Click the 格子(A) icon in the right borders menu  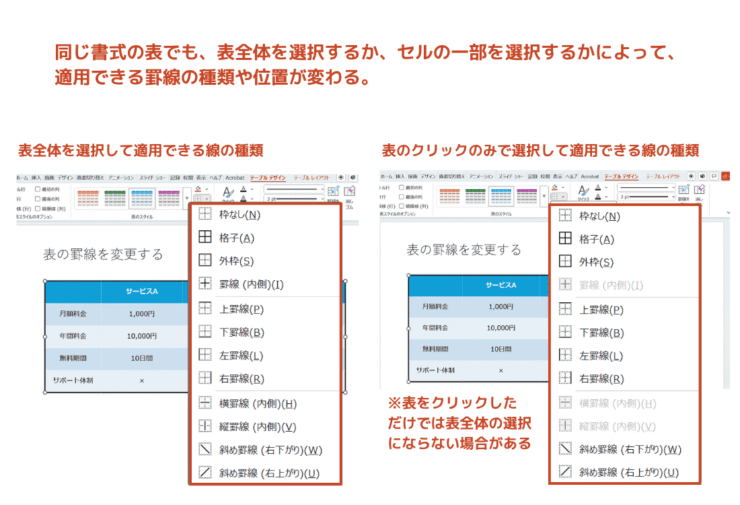565,238
